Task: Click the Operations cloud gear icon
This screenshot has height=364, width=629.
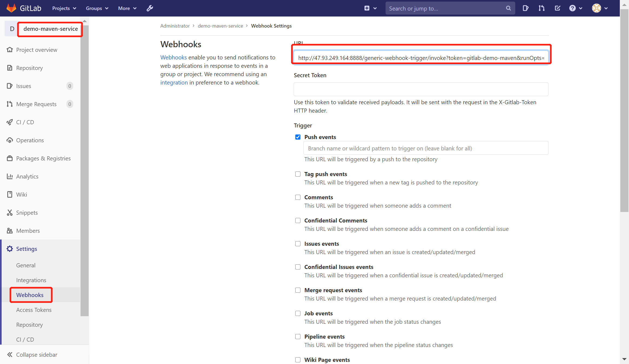Action: (10, 140)
